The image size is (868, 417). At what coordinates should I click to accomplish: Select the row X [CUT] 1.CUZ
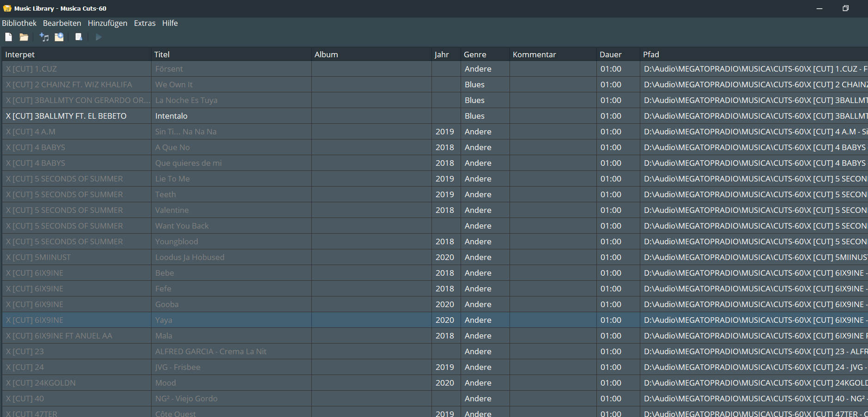point(435,69)
